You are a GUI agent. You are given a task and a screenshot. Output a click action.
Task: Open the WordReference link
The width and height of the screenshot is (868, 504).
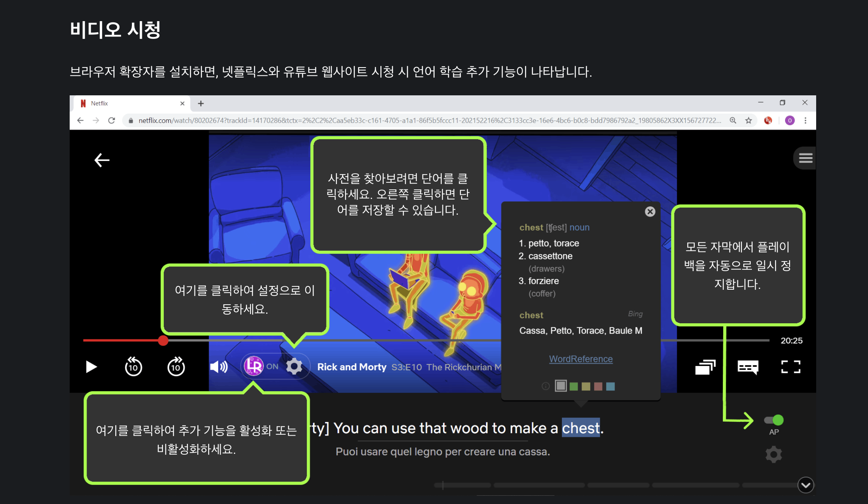point(581,359)
